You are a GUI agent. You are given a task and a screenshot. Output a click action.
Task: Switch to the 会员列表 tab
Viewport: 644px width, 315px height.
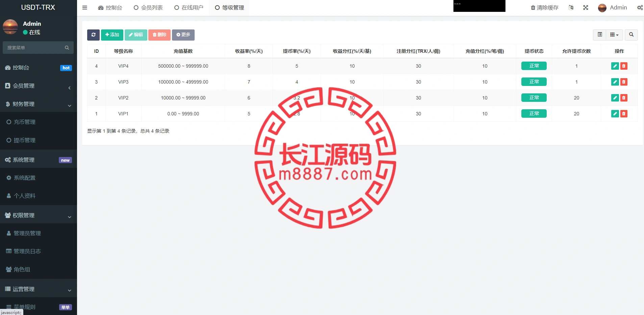tap(148, 7)
